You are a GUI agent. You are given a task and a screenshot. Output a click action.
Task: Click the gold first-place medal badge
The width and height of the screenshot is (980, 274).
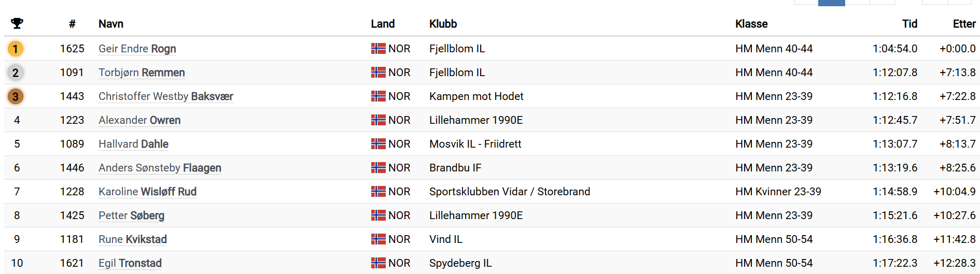click(x=16, y=49)
